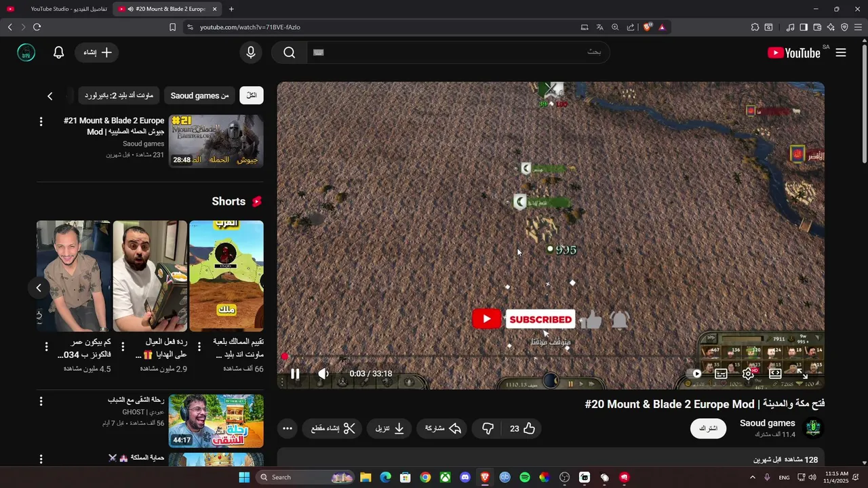Viewport: 868px width, 488px height.
Task: Open Leo AI sparkle icon
Action: coord(831,27)
